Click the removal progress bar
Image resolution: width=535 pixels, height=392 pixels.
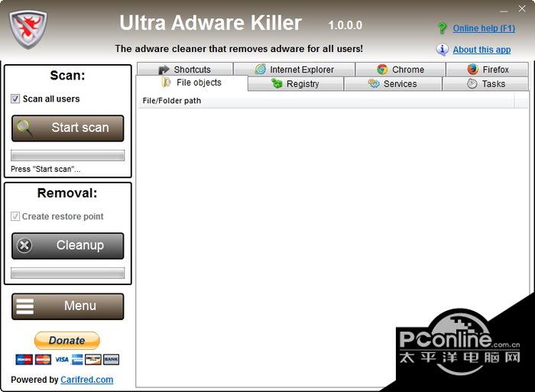pyautogui.click(x=67, y=273)
